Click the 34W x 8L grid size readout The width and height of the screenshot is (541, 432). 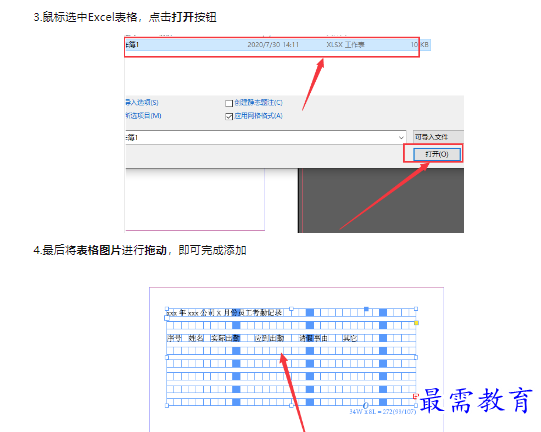[x=383, y=412]
